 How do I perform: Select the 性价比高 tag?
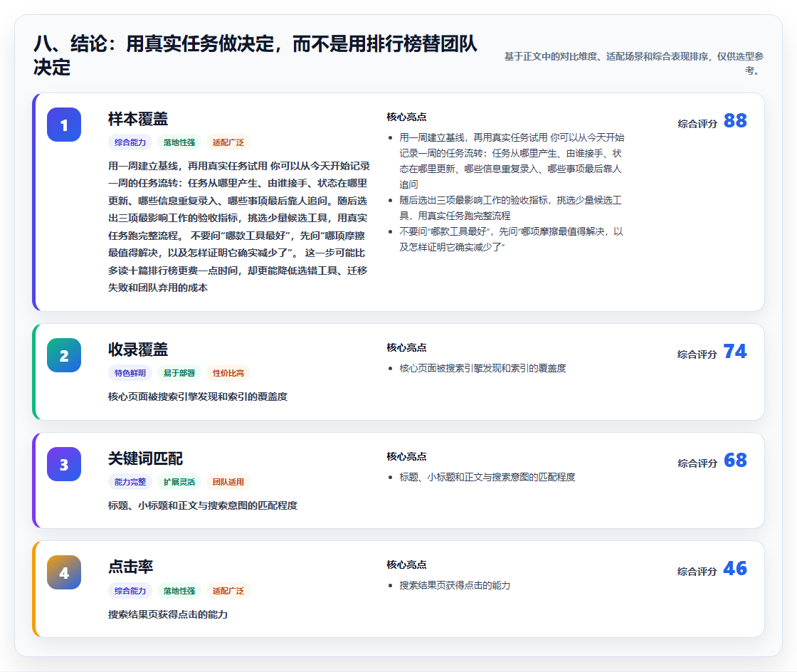(x=228, y=373)
